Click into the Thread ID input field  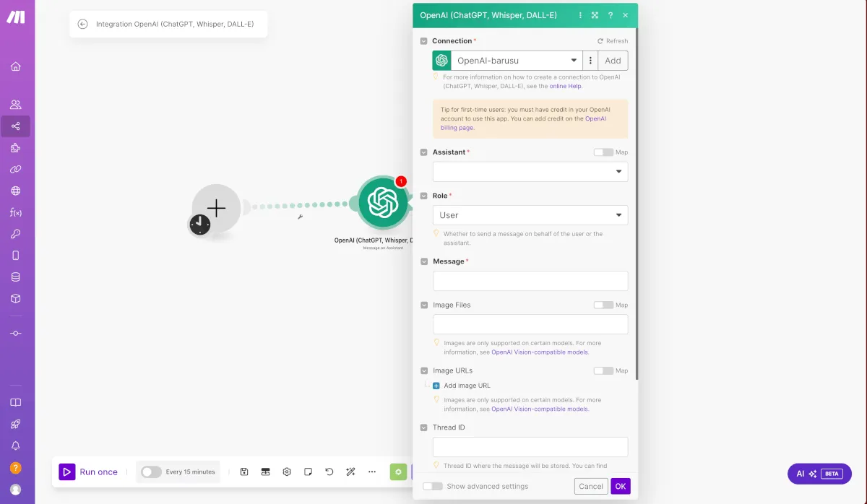530,447
